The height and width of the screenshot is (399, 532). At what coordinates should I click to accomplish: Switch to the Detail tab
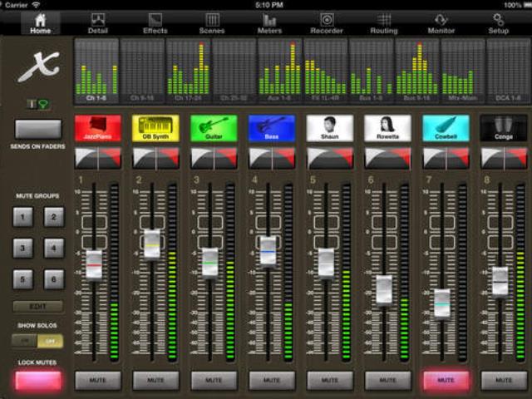coord(98,23)
